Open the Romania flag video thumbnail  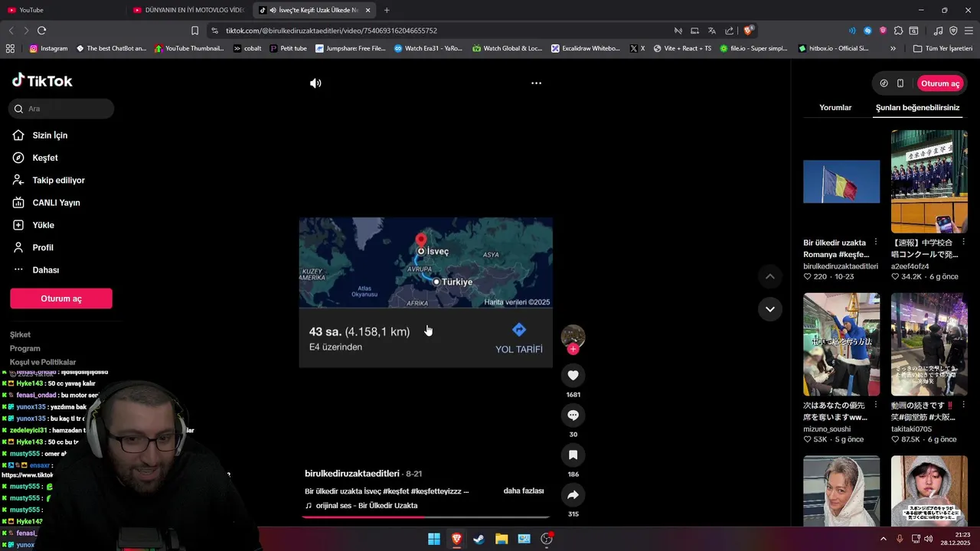coord(841,181)
